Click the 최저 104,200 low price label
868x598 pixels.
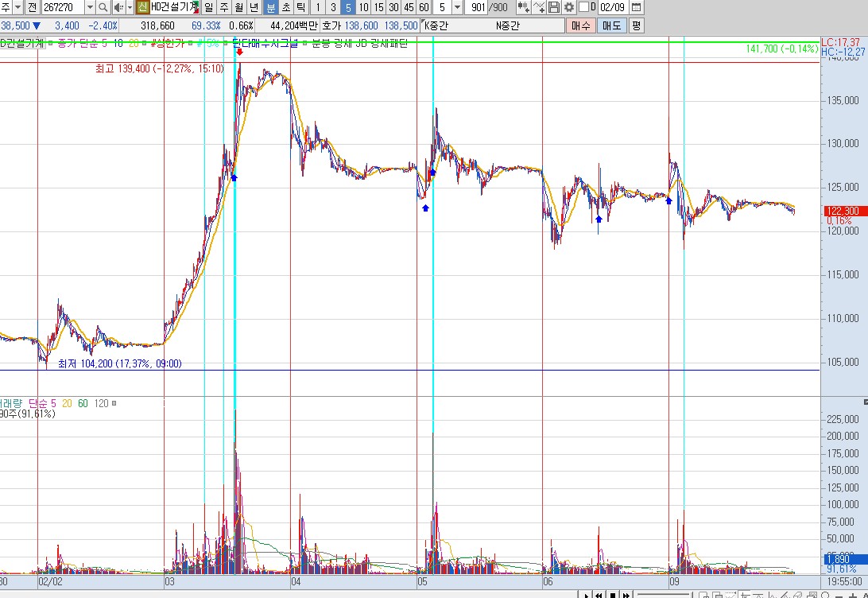[x=119, y=363]
